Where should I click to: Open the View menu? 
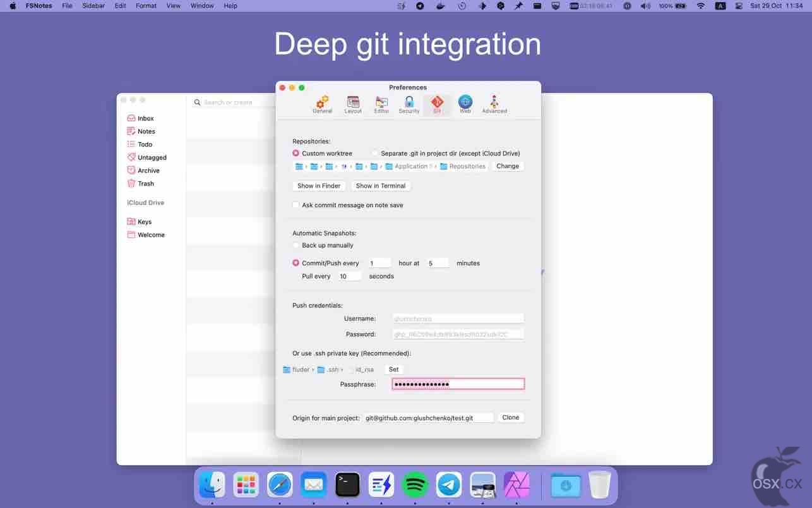point(174,6)
